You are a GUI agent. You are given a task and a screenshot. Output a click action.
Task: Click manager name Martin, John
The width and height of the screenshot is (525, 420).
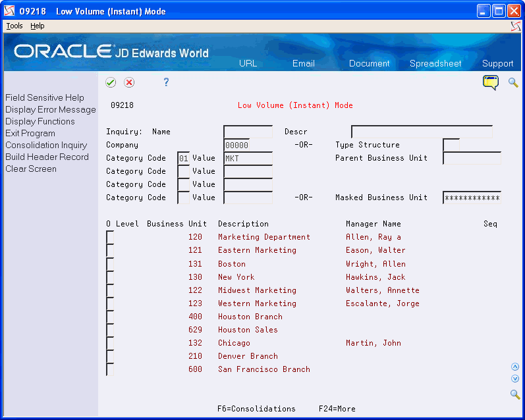(x=373, y=343)
